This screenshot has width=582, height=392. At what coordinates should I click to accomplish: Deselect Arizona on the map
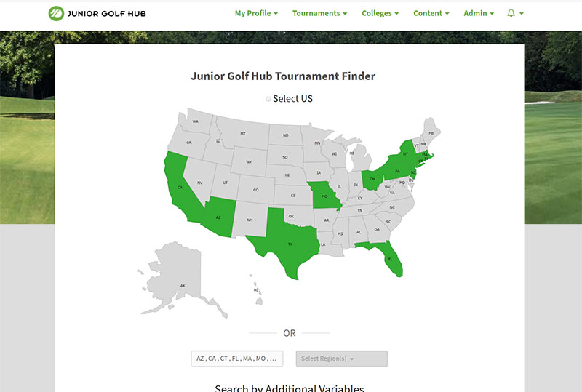click(x=217, y=217)
